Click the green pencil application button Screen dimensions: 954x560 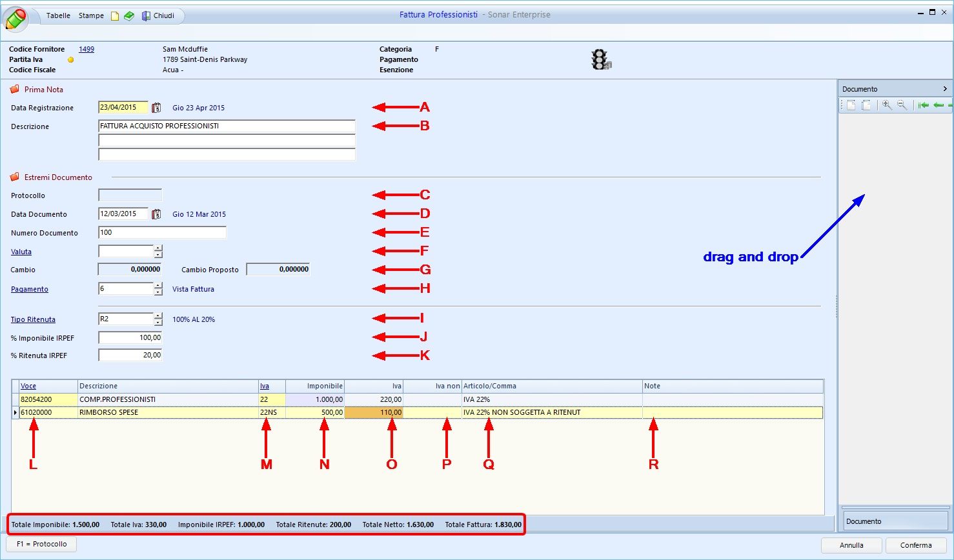pos(15,18)
